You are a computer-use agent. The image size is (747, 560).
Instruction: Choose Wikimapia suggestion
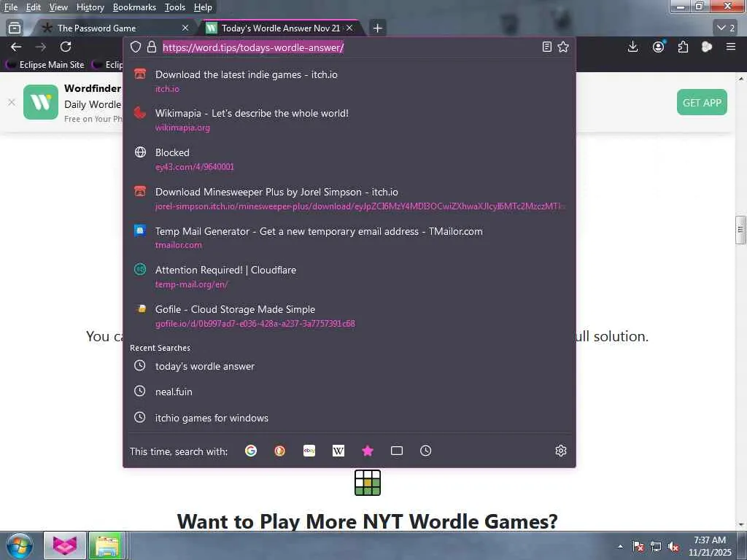coord(349,120)
